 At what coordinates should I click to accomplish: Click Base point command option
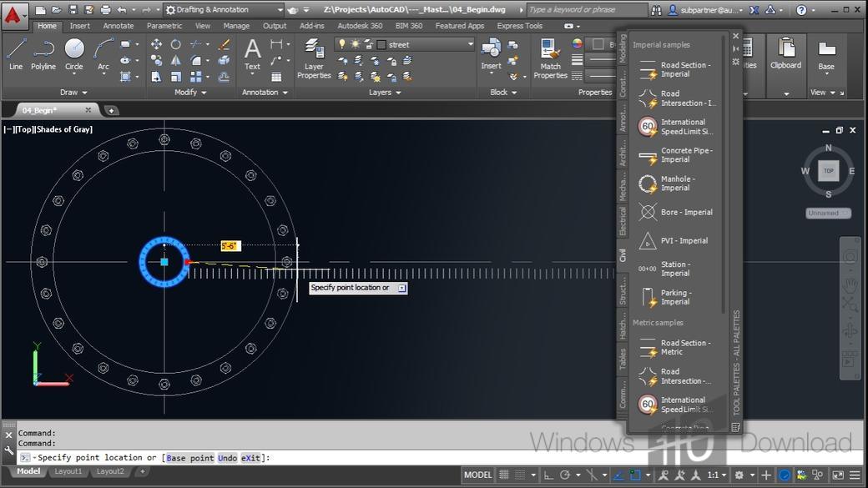[190, 458]
